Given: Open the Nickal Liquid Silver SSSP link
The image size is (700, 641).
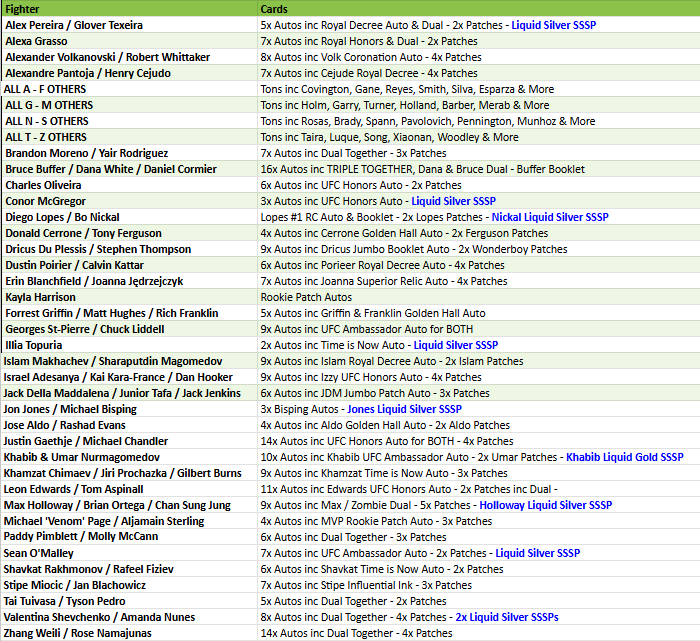Looking at the screenshot, I should (549, 217).
